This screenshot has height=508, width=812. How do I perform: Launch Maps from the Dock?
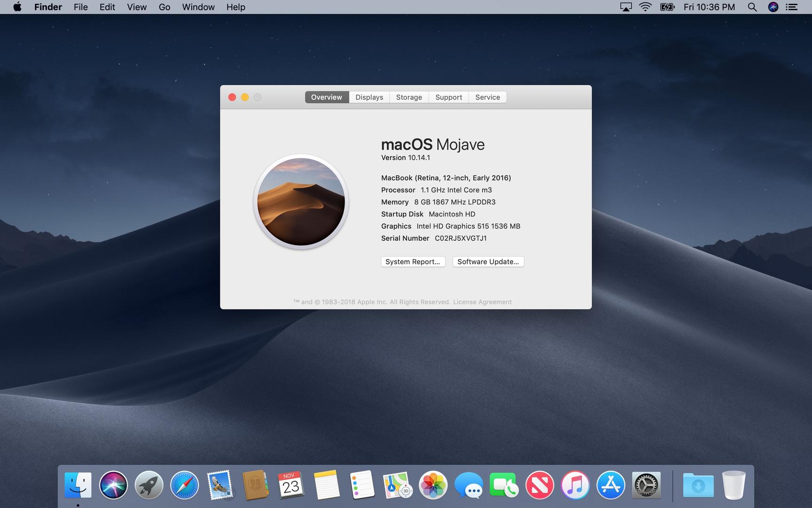398,485
